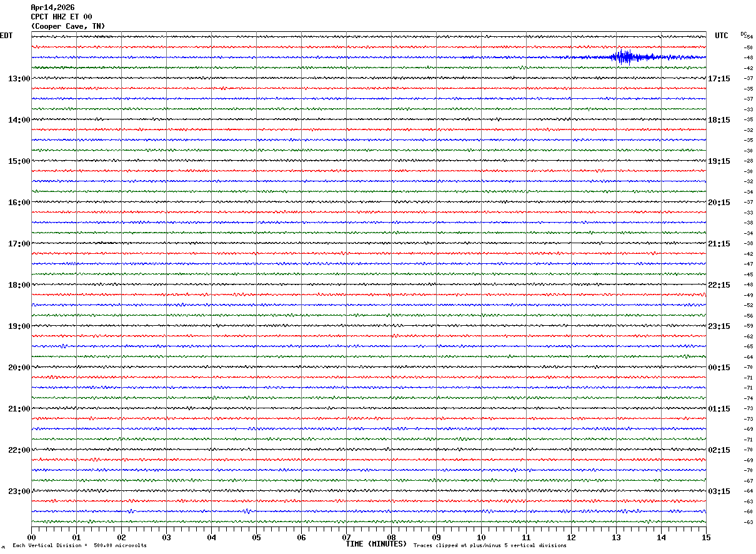Select the 18:00 EDT row label
The height and width of the screenshot is (554, 756).
[x=19, y=285]
